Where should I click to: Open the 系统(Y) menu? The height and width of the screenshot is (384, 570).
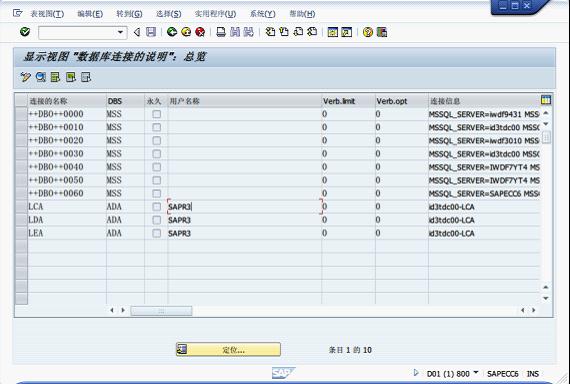262,14
